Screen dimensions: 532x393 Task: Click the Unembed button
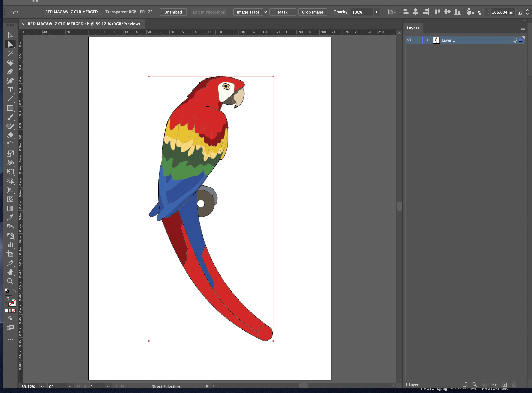coord(173,12)
